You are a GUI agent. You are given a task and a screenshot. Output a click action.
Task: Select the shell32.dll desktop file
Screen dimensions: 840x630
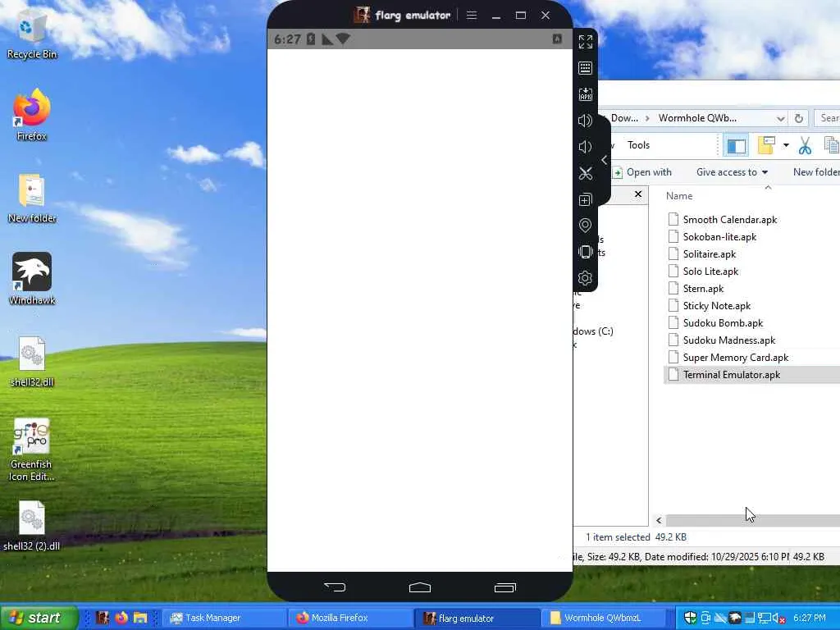[32, 362]
